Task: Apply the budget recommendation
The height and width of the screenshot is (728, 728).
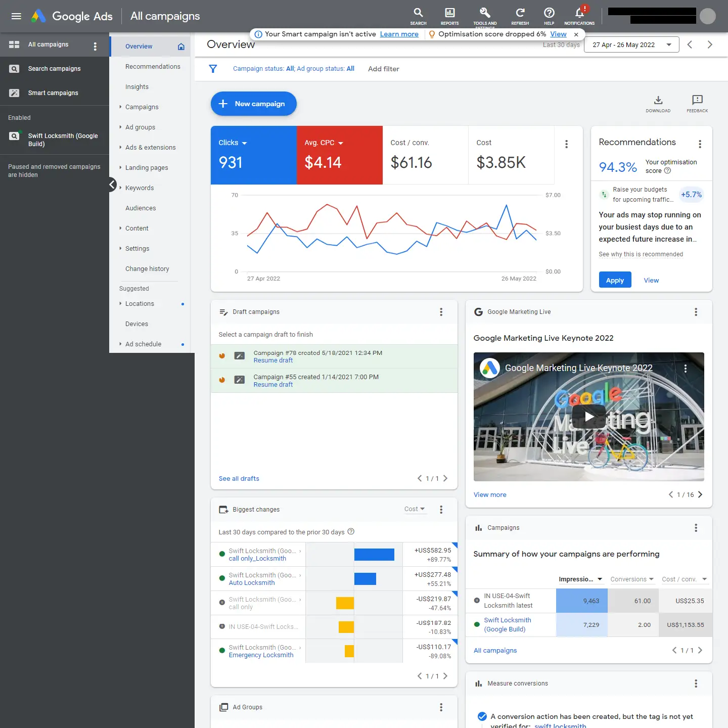Action: click(615, 280)
